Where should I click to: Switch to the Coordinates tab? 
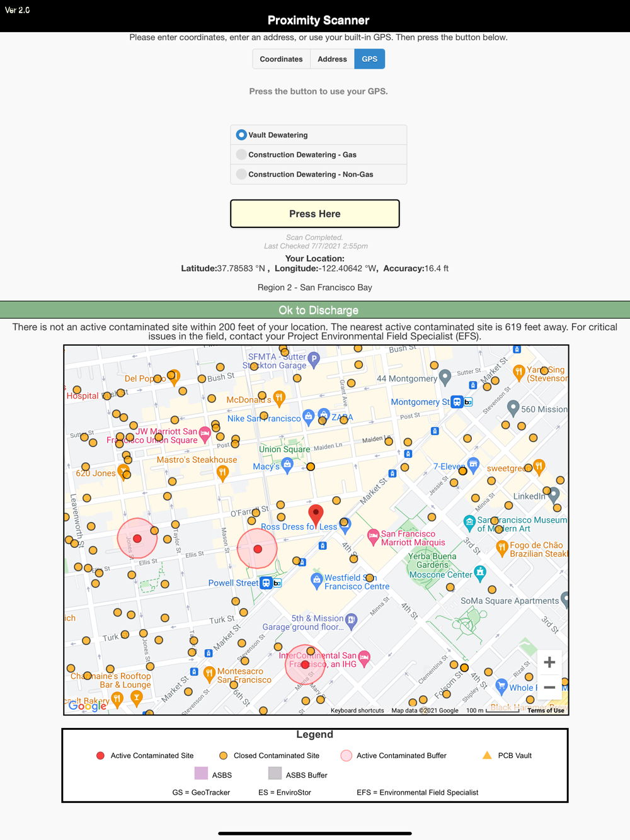(281, 59)
